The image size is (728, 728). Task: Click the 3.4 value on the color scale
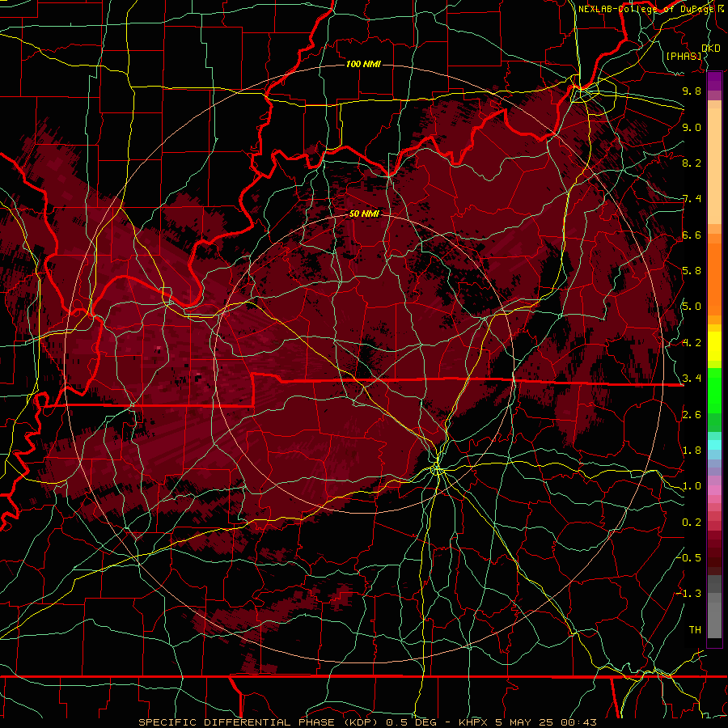692,379
